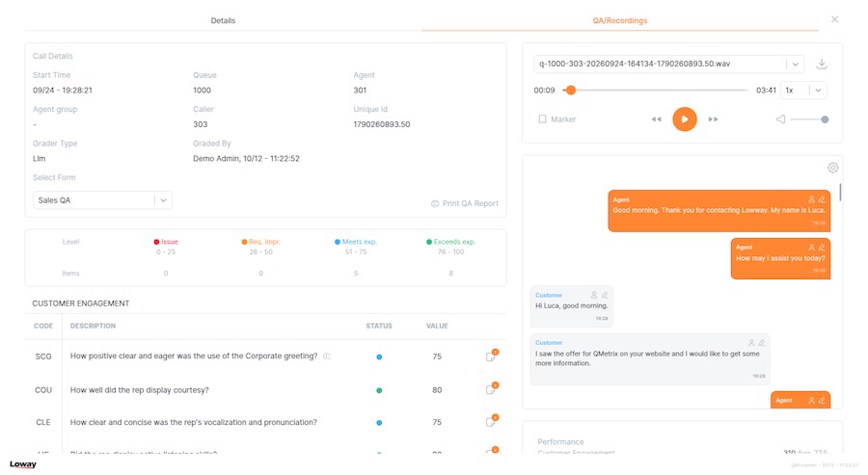This screenshot has width=868, height=475.
Task: Edit the 'I saw the offer for QMetrix' message
Action: [x=762, y=343]
